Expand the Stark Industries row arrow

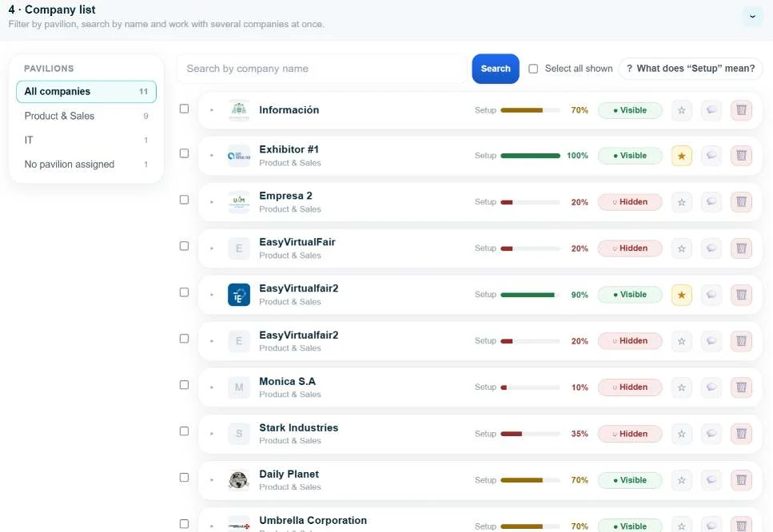coord(212,434)
